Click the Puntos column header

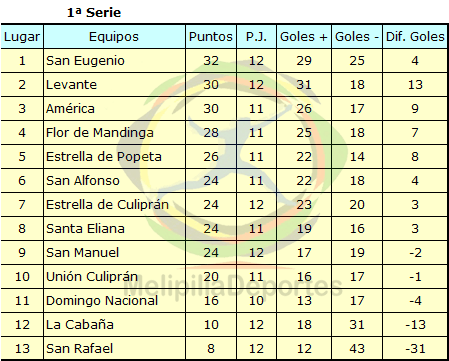click(211, 37)
